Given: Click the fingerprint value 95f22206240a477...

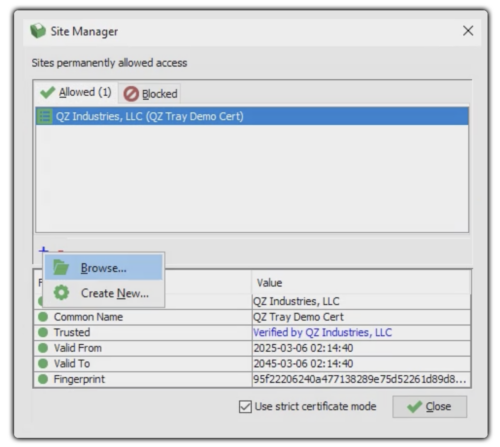Looking at the screenshot, I should [x=361, y=379].
